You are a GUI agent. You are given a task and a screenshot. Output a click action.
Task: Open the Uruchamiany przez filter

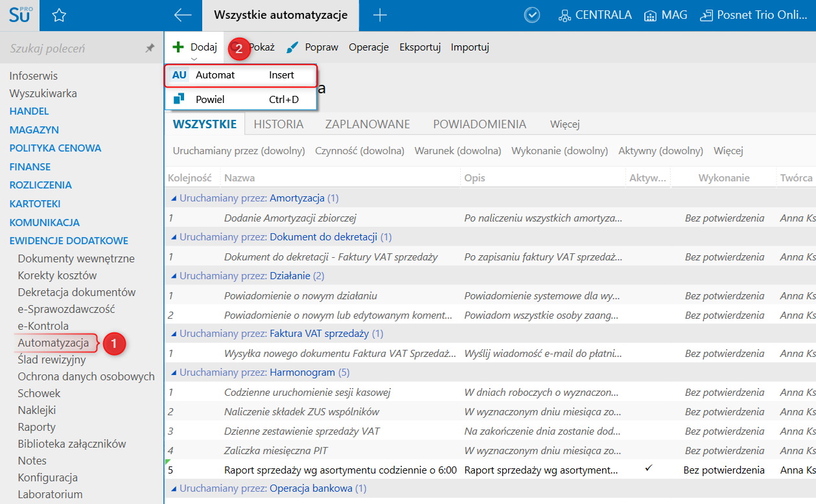239,151
